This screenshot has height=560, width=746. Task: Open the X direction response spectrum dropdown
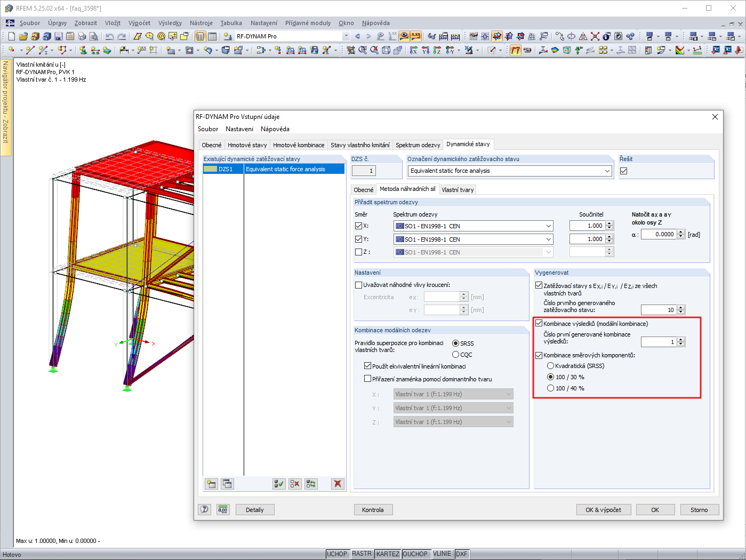point(549,226)
